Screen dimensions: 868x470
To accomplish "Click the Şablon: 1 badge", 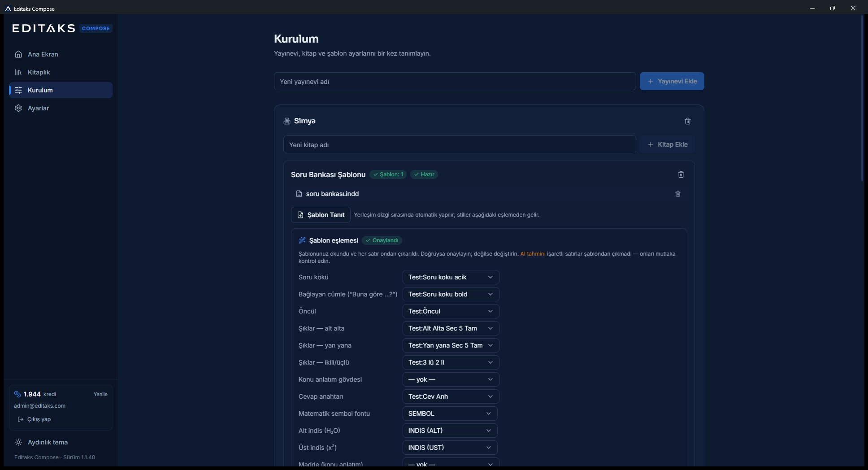I will (388, 174).
